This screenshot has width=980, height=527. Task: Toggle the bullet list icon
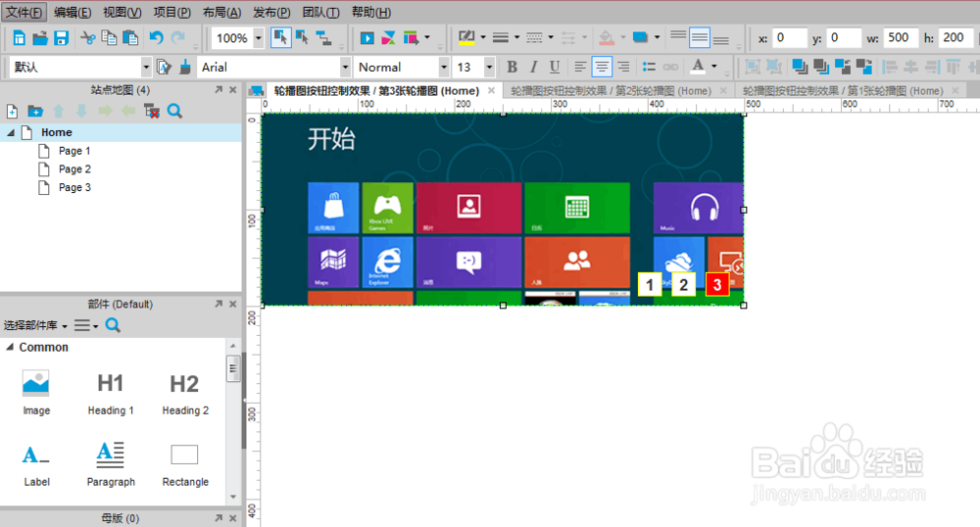650,67
